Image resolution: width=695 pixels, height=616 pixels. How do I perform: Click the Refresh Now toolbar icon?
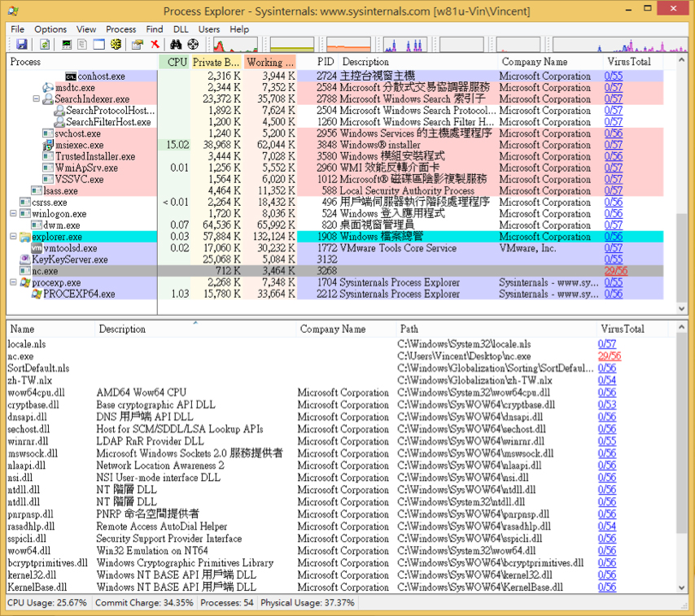coord(44,44)
